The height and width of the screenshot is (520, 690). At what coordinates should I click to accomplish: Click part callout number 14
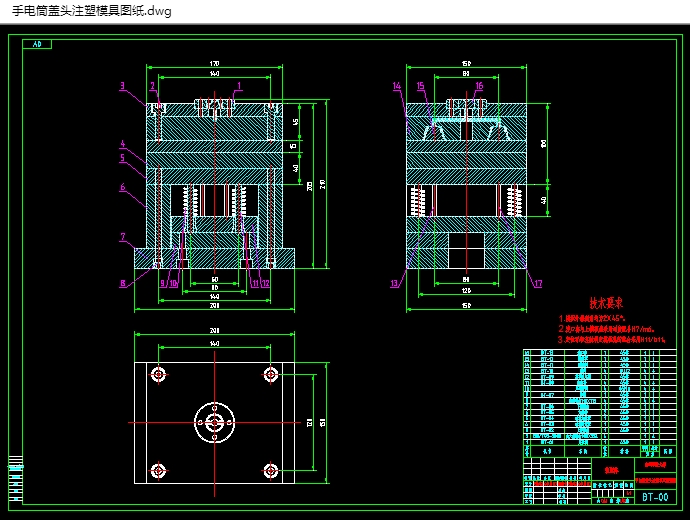(x=396, y=86)
